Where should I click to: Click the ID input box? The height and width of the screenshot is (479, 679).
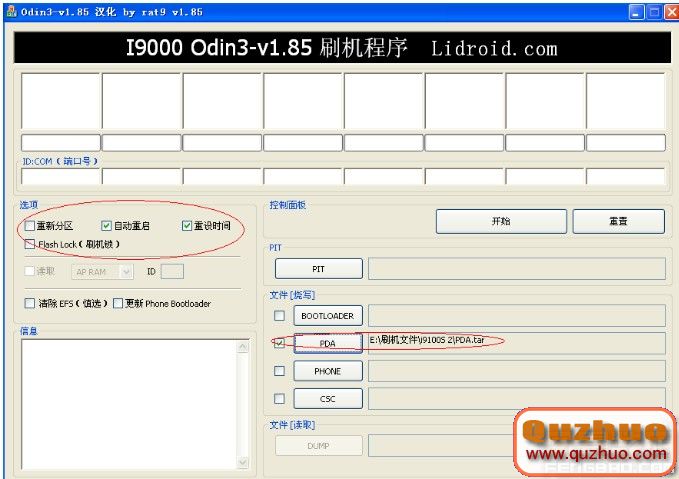pyautogui.click(x=172, y=272)
